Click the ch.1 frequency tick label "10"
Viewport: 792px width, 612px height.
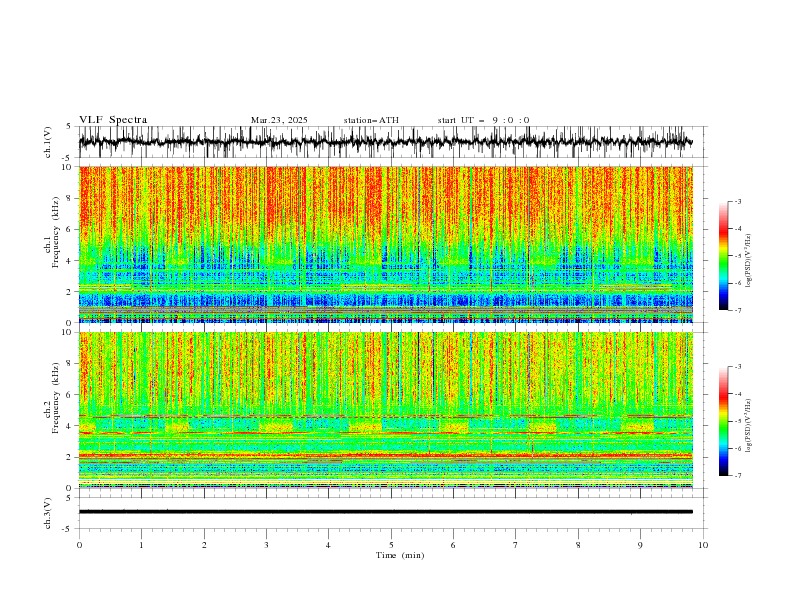tap(69, 167)
